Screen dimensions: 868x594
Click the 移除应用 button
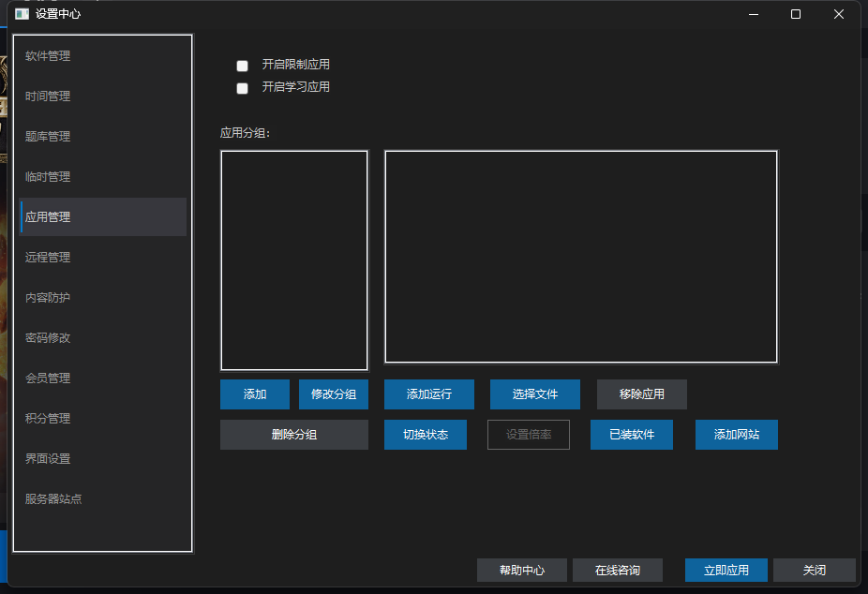point(641,394)
